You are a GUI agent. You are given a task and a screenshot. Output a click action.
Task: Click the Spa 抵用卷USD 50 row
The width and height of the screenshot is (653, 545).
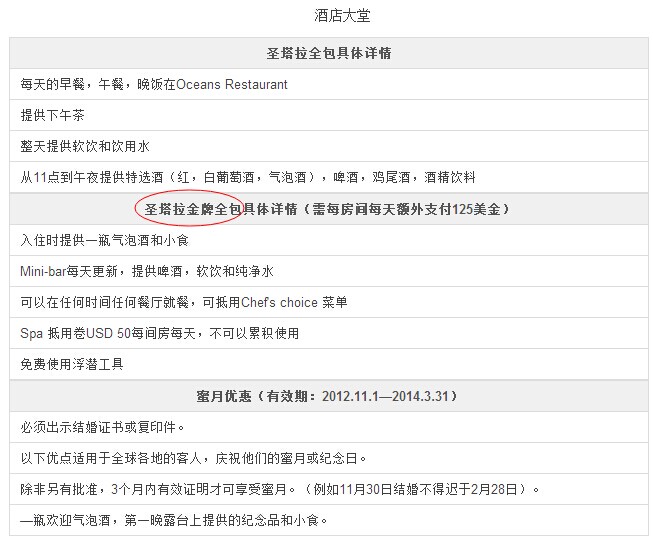(159, 334)
